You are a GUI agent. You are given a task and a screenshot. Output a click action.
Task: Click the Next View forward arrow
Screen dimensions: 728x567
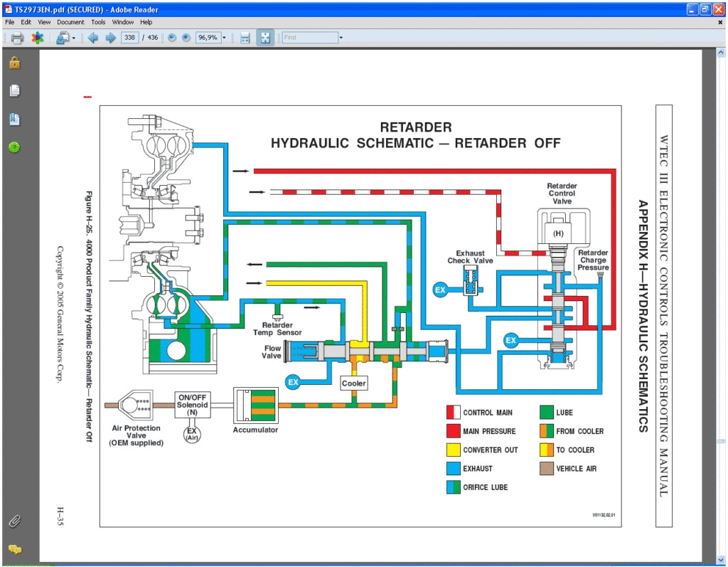tap(112, 37)
